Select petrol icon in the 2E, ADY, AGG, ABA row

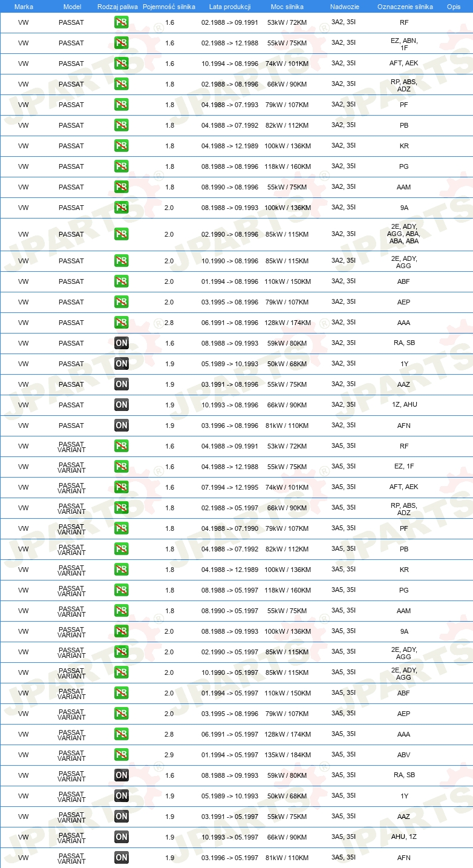[x=122, y=234]
